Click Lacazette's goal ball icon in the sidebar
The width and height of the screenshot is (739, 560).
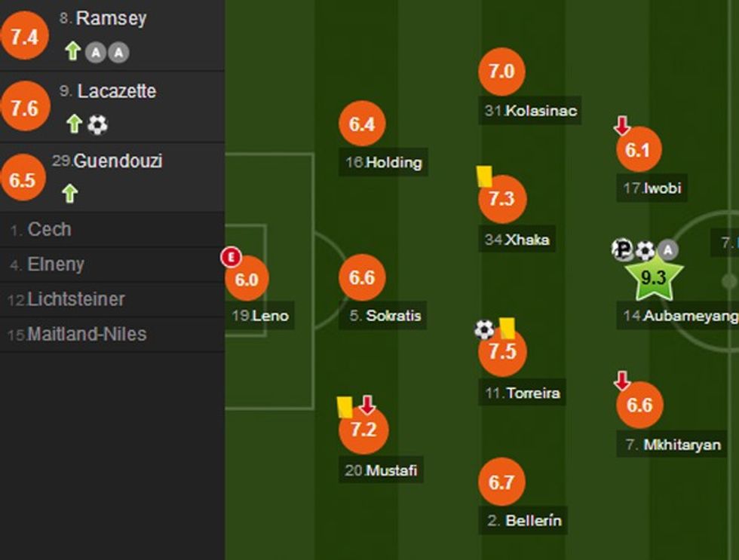coord(97,124)
